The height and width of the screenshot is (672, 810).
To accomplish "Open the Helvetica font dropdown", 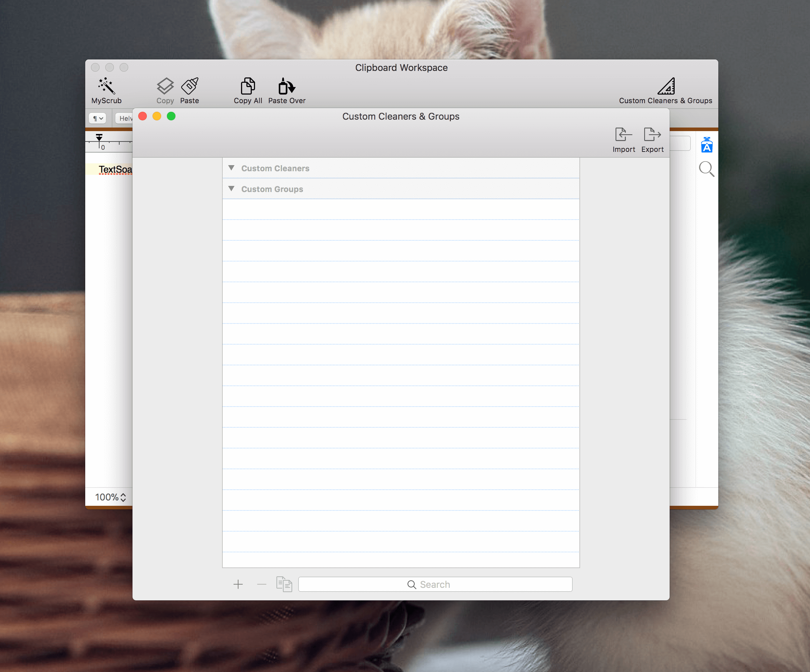I will pos(124,118).
